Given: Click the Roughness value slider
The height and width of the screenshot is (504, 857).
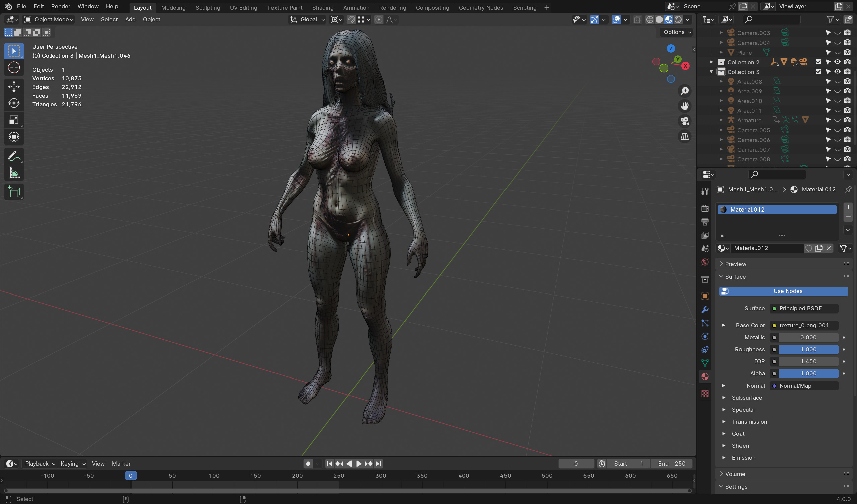Looking at the screenshot, I should [x=808, y=350].
